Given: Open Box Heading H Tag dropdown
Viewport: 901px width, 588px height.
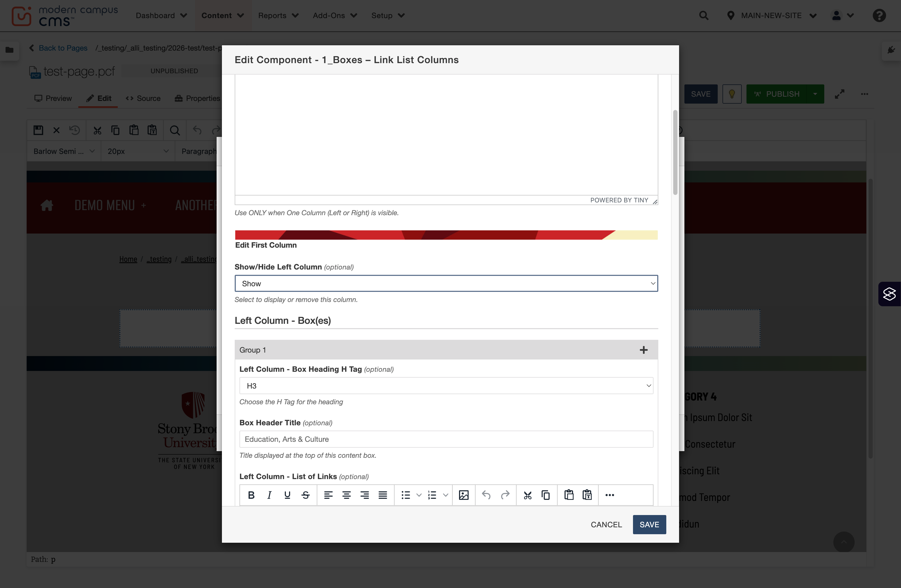Looking at the screenshot, I should pos(446,386).
